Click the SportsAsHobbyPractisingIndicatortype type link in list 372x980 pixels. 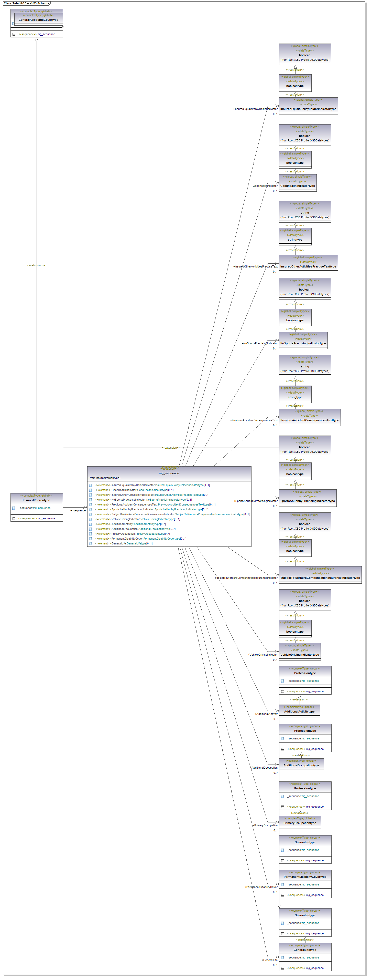[178, 509]
